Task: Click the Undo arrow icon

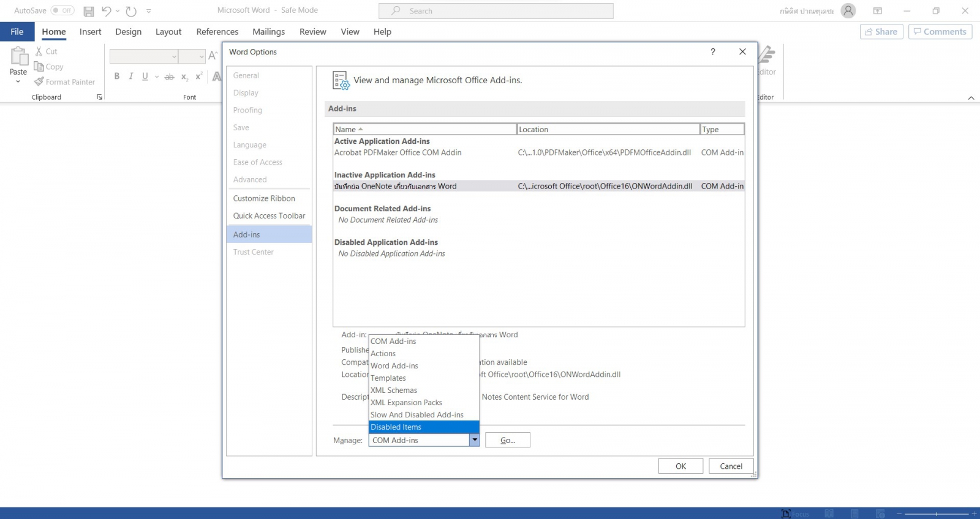Action: (106, 11)
